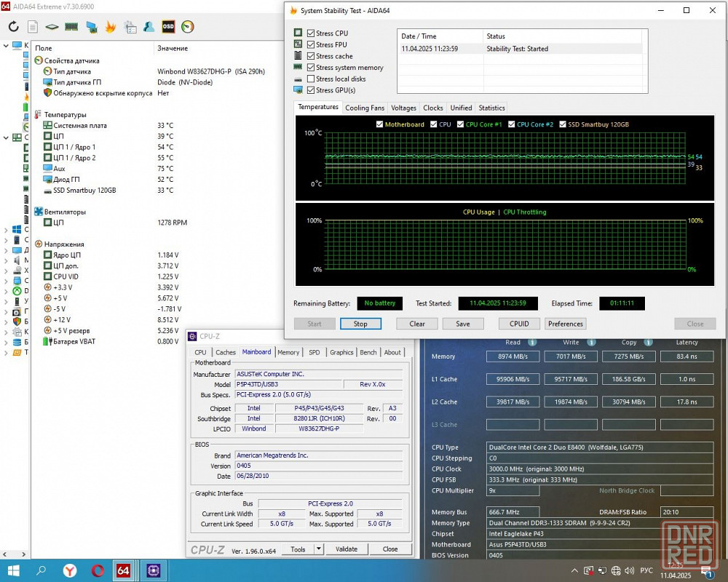Switch to AIDA64 taskbar icon
Screen dimensions: 728x582
[124, 570]
